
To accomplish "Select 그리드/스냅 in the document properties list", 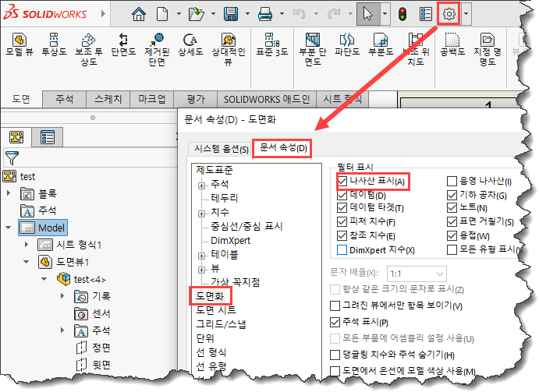I will click(221, 324).
